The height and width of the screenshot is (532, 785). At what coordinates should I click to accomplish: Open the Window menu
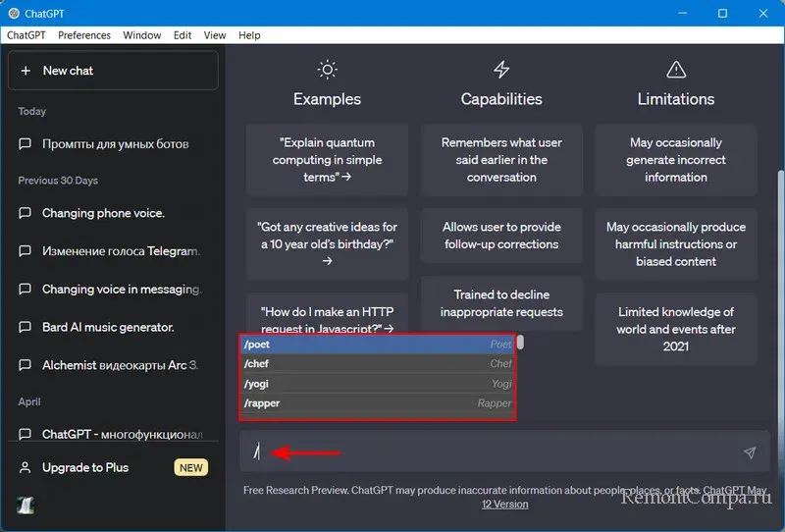click(x=142, y=35)
